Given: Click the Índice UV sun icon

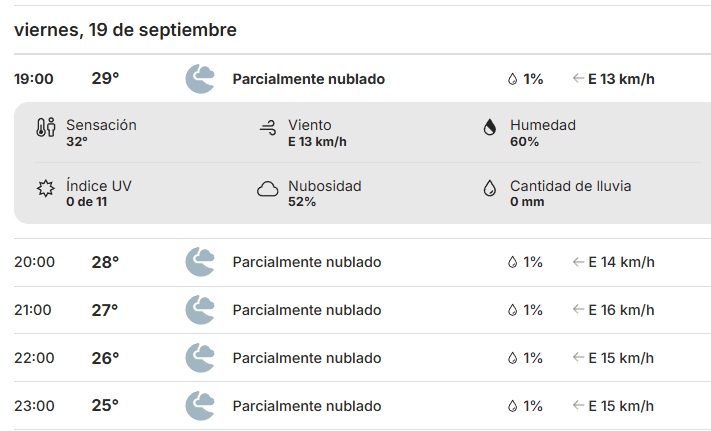Looking at the screenshot, I should pos(45,188).
